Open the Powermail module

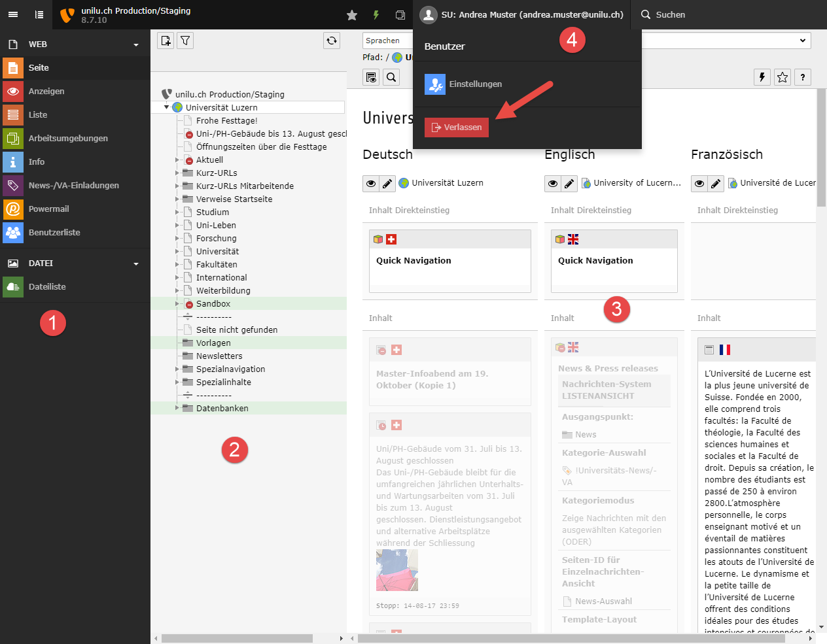point(75,209)
